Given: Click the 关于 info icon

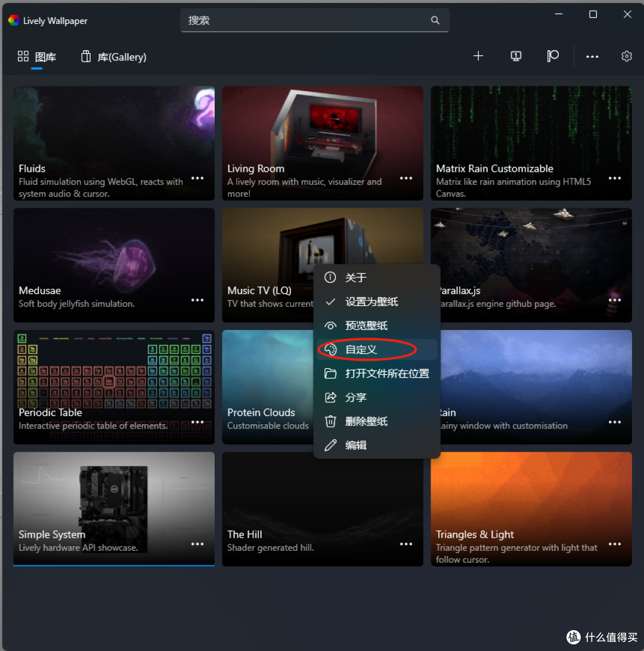Looking at the screenshot, I should tap(330, 277).
